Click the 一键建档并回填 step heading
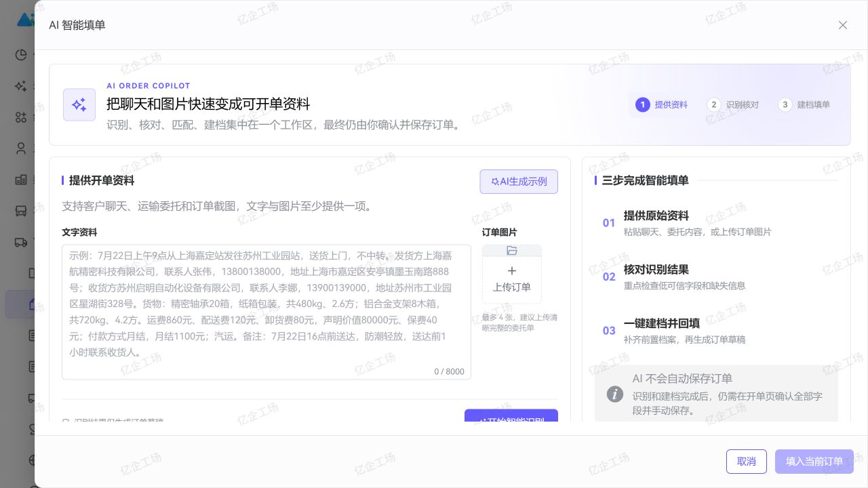This screenshot has width=868, height=488. pyautogui.click(x=662, y=323)
